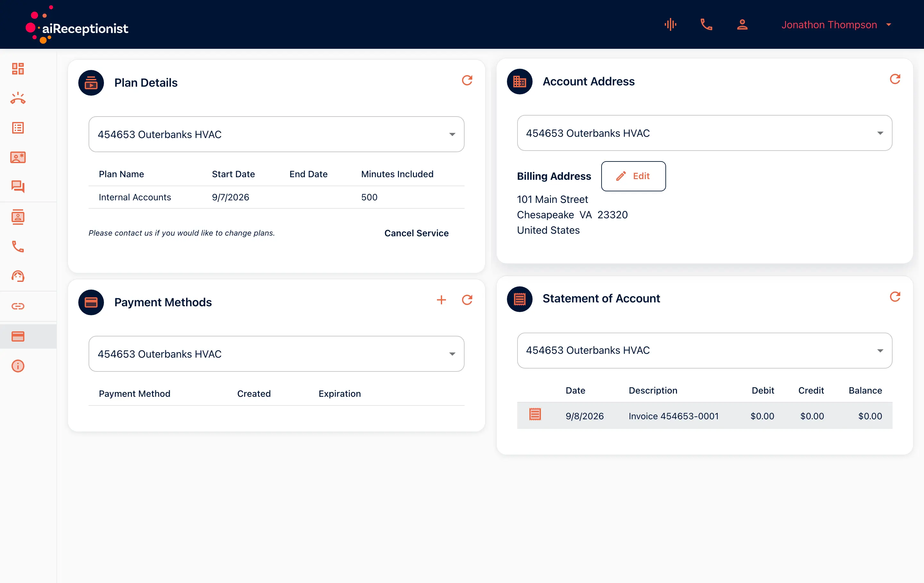Click the 9/8/2026 statement date
This screenshot has width=924, height=583.
[x=585, y=416]
